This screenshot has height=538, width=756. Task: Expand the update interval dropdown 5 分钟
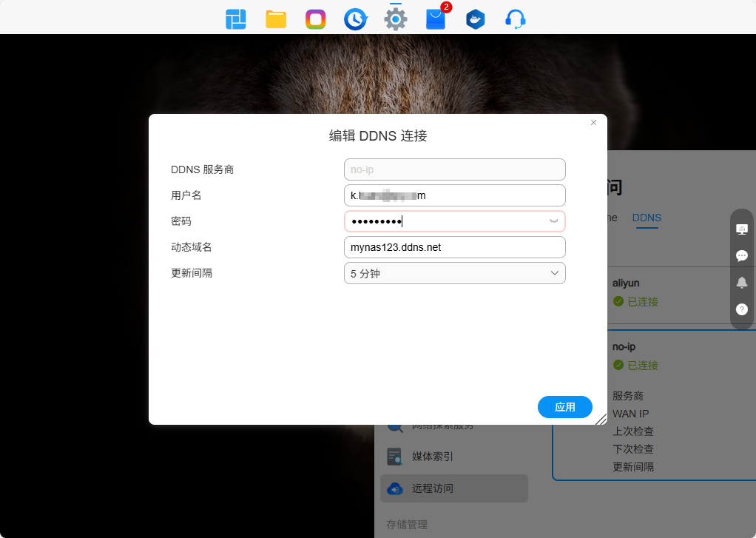click(x=455, y=273)
